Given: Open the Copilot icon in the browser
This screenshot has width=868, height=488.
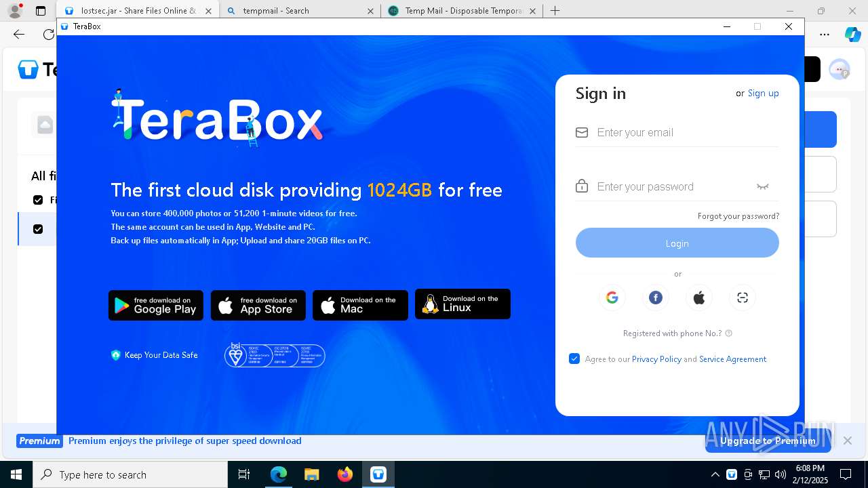Looking at the screenshot, I should [x=852, y=34].
